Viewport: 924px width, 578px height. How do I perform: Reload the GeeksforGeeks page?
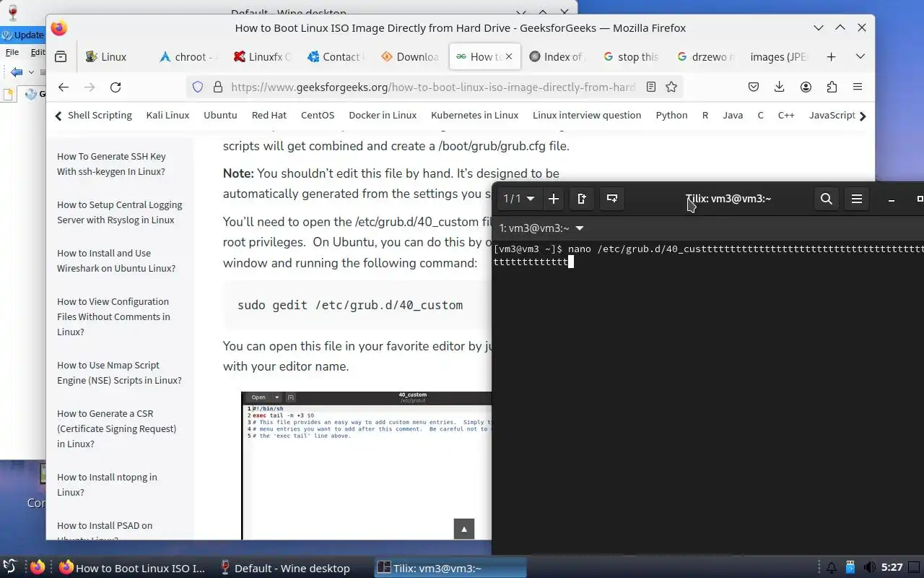click(x=115, y=87)
